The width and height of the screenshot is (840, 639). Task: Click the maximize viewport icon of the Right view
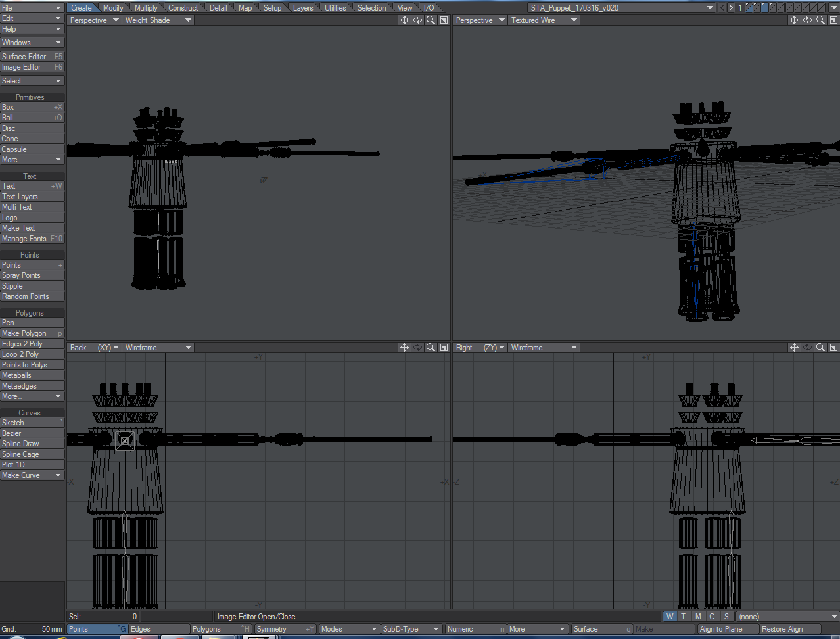(833, 347)
